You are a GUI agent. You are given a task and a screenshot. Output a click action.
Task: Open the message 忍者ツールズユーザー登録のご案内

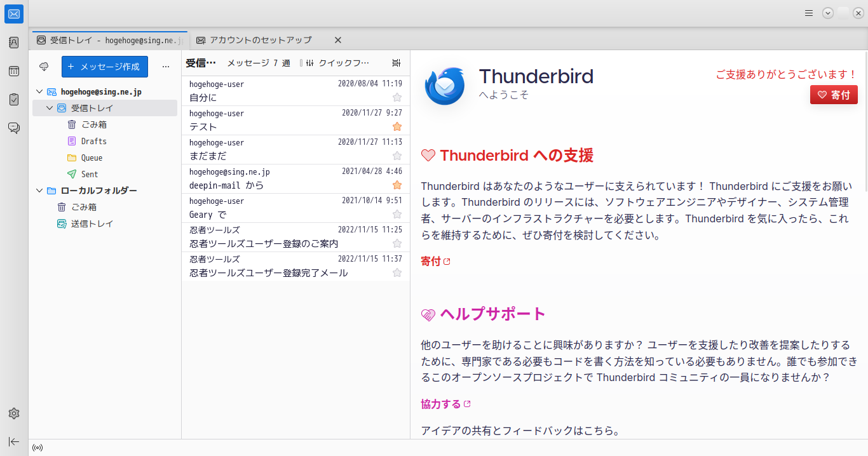(295, 237)
